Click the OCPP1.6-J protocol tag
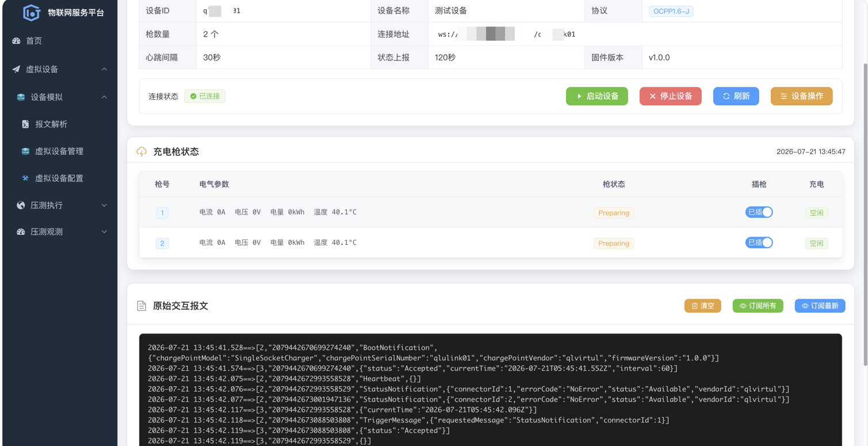 click(x=671, y=11)
